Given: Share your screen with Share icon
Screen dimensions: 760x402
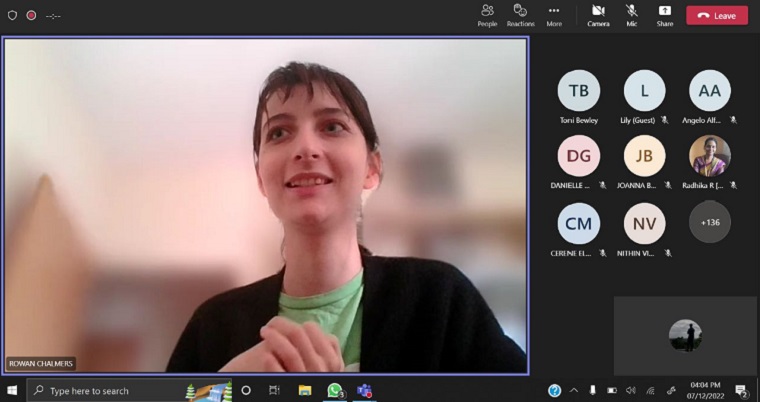Looking at the screenshot, I should [x=665, y=14].
